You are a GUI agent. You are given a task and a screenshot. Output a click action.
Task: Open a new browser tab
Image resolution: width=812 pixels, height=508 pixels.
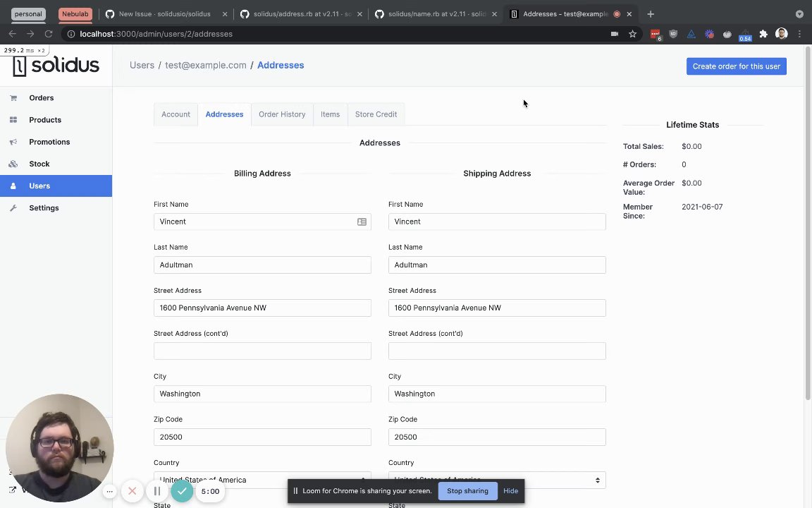click(x=651, y=14)
